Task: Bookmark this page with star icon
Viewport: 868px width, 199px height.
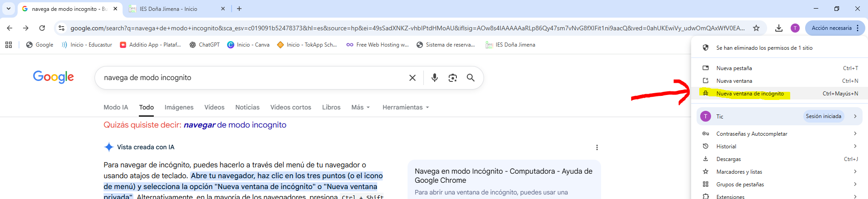Action: point(756,28)
